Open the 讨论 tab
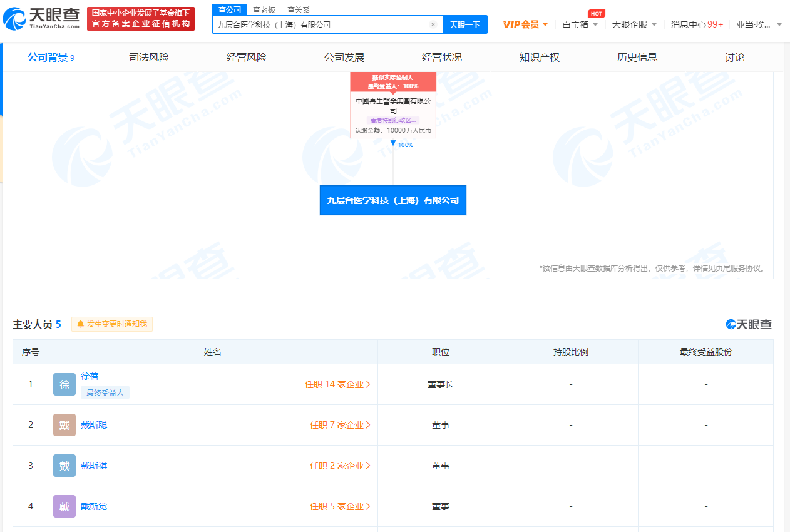Screen dimensions: 790x532 [x=735, y=58]
